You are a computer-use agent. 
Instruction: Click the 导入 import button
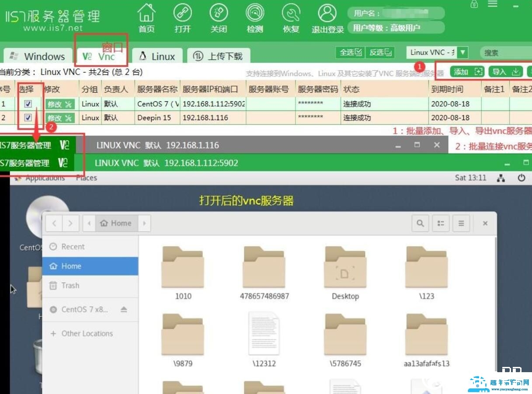point(505,72)
